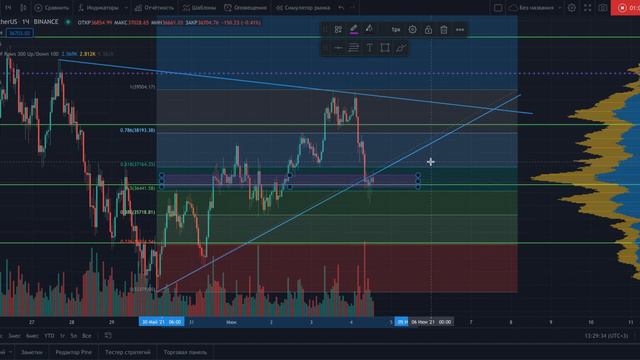Click the 30 Май '21 date marker
Viewport: 640px width, 360px height.
pyautogui.click(x=162, y=322)
